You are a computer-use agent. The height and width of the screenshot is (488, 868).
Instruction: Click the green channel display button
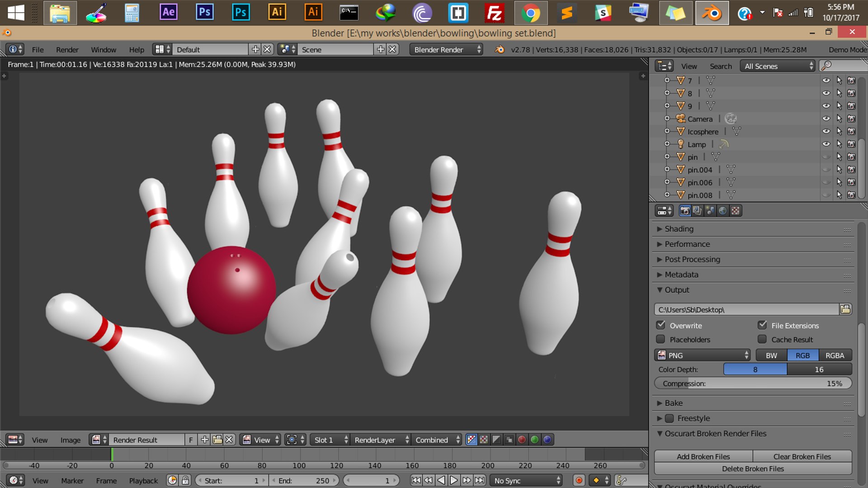point(534,440)
